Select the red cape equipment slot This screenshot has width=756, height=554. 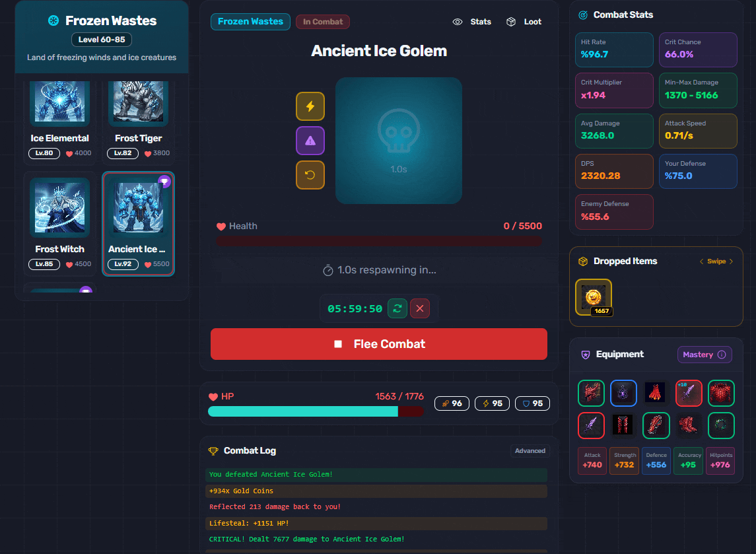tap(655, 393)
